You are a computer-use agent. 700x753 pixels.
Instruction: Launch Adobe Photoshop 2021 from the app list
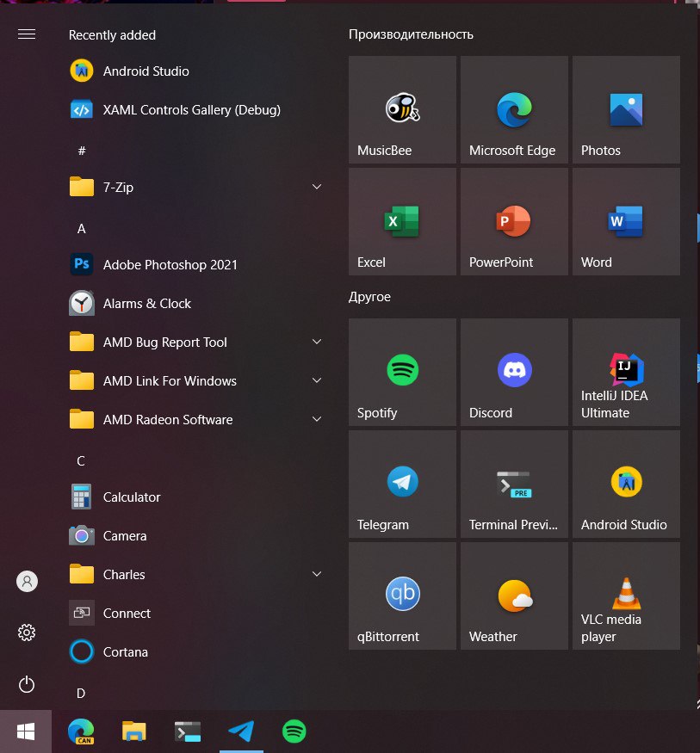click(197, 264)
